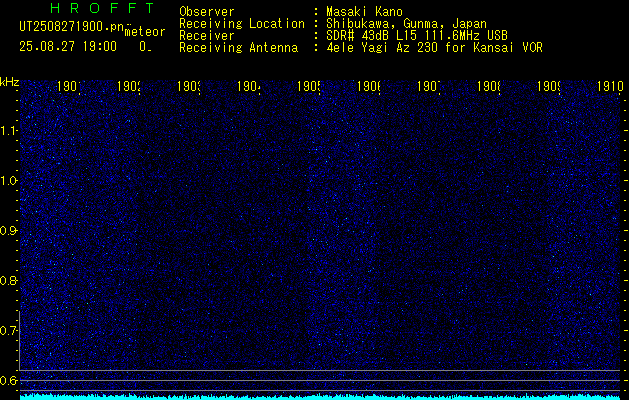Click the 1.1 kHz axis label
Screen dimensions: 629x400
[x=8, y=130]
